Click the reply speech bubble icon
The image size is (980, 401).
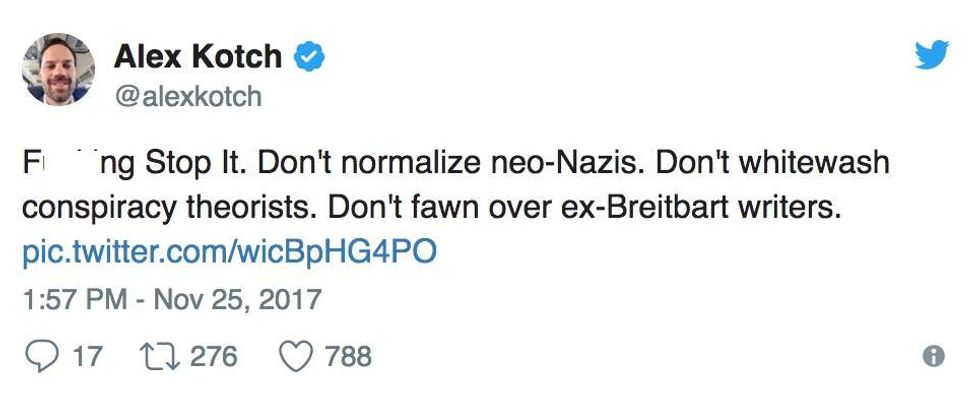[40, 357]
